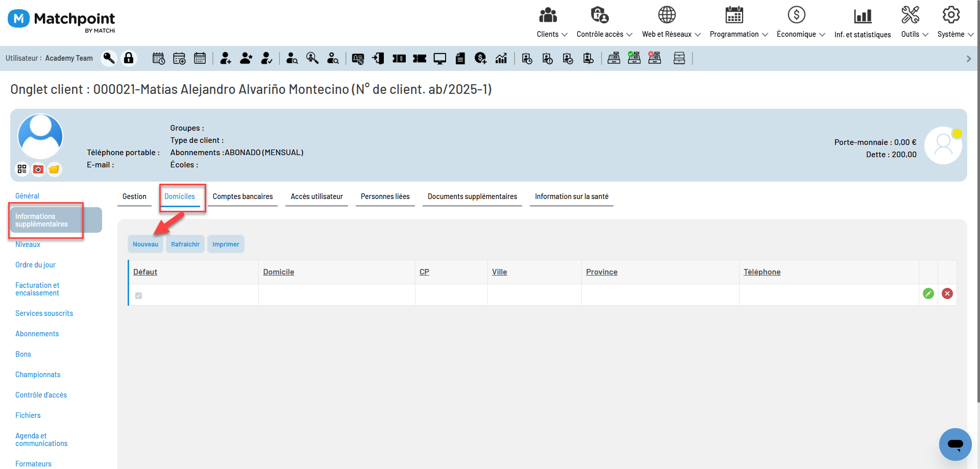Open the calendar with clock icon

159,58
